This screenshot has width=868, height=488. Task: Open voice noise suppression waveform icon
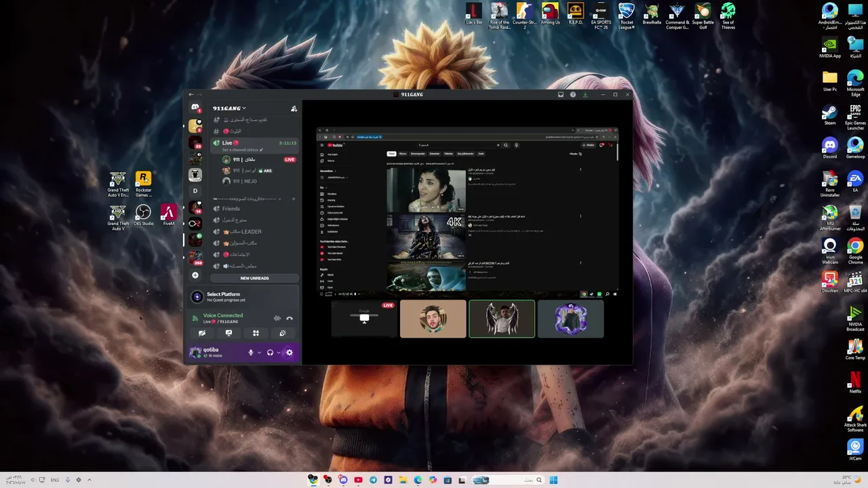tap(277, 318)
